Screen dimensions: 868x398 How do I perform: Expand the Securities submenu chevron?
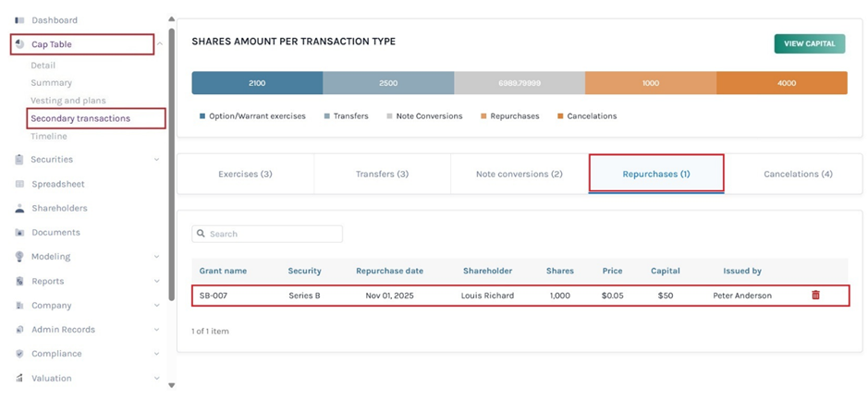156,160
